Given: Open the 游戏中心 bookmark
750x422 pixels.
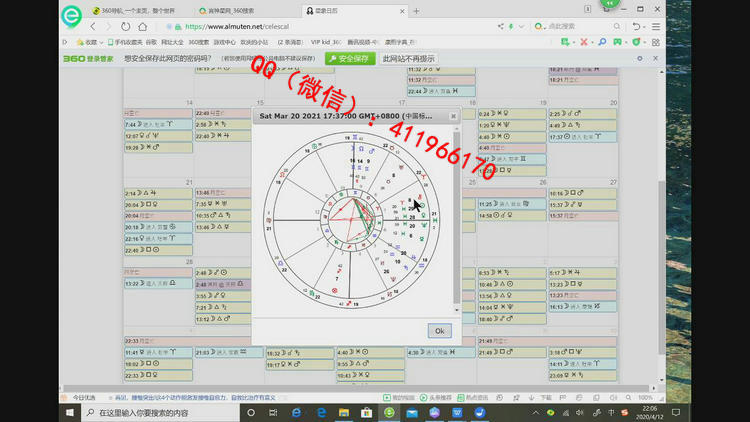Looking at the screenshot, I should click(x=224, y=43).
